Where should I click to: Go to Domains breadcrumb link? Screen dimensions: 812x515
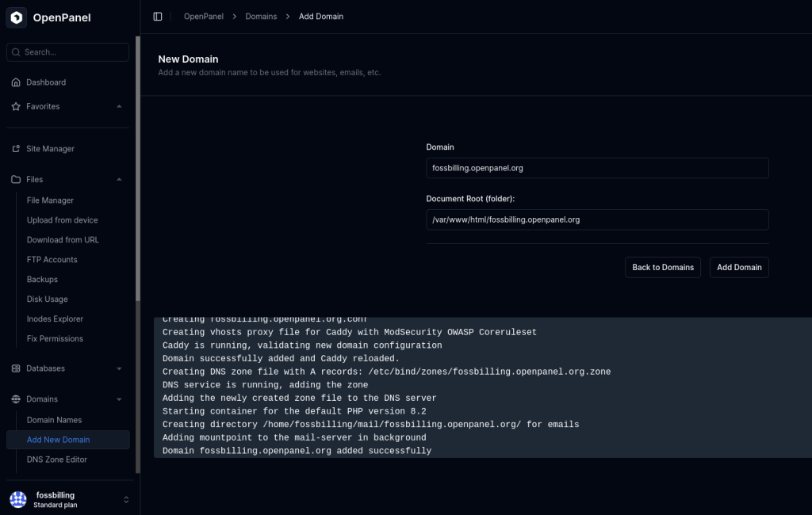[x=261, y=17]
